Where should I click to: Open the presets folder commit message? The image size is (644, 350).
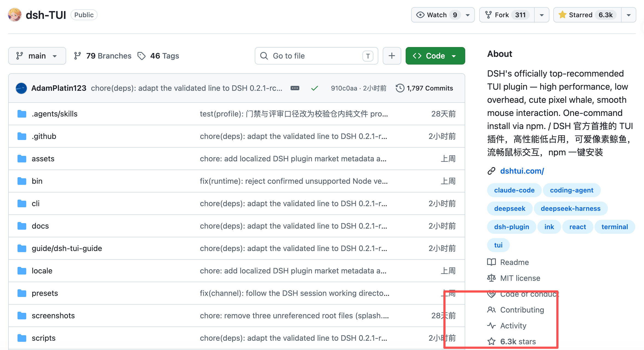(x=295, y=293)
